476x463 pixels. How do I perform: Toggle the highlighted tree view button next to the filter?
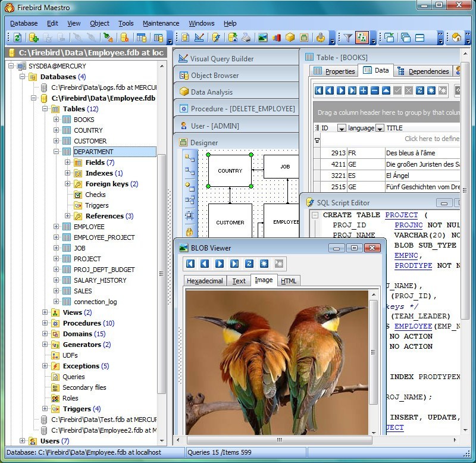pyautogui.click(x=362, y=37)
